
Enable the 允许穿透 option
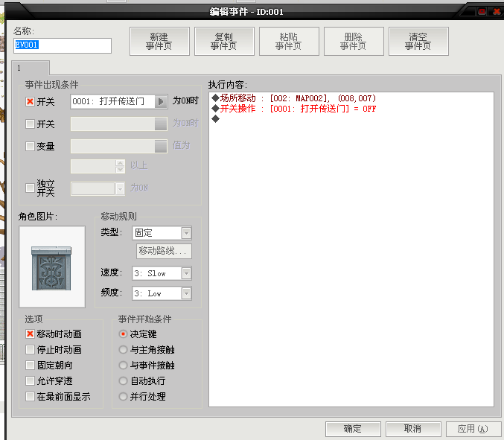tap(30, 381)
